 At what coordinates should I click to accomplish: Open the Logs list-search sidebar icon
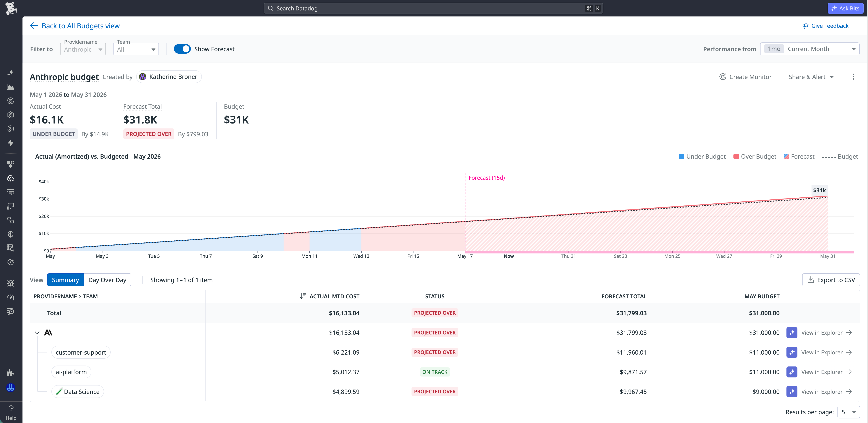[x=11, y=311]
